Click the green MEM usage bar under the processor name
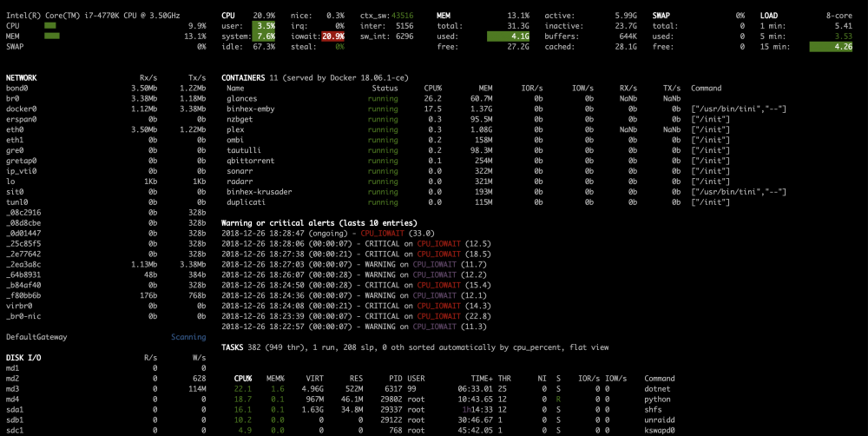This screenshot has height=436, width=868. pos(52,36)
